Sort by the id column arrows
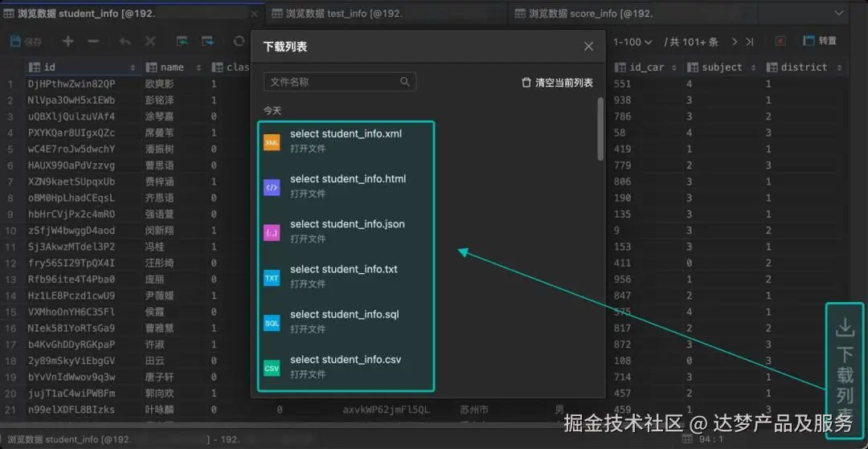 click(x=133, y=67)
